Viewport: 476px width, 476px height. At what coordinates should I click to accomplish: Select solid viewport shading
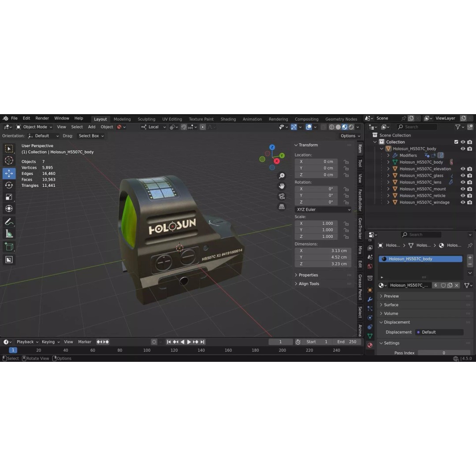338,127
